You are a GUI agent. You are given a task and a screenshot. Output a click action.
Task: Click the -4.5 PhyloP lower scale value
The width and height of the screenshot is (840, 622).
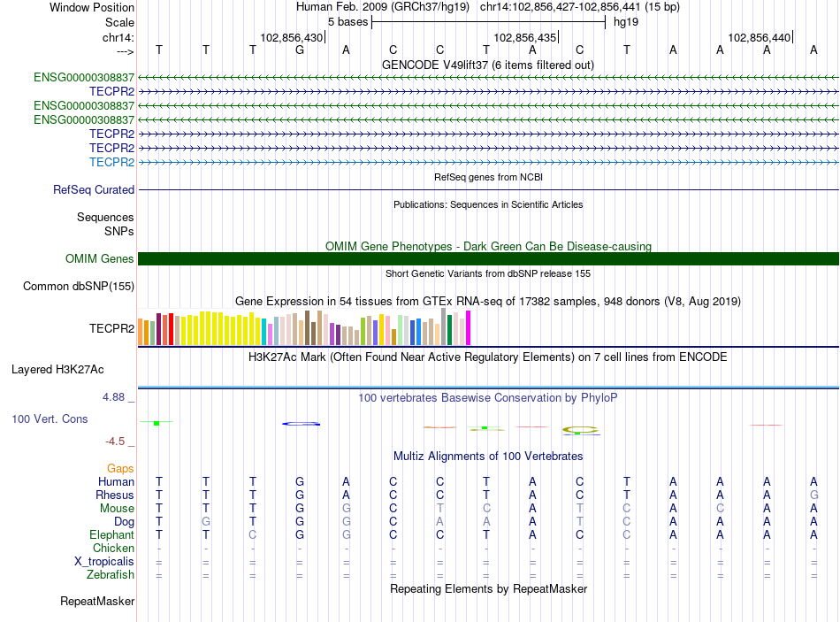point(115,442)
